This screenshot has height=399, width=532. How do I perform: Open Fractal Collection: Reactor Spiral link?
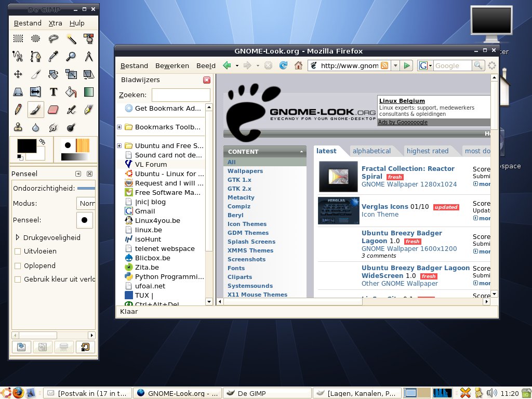tap(408, 172)
